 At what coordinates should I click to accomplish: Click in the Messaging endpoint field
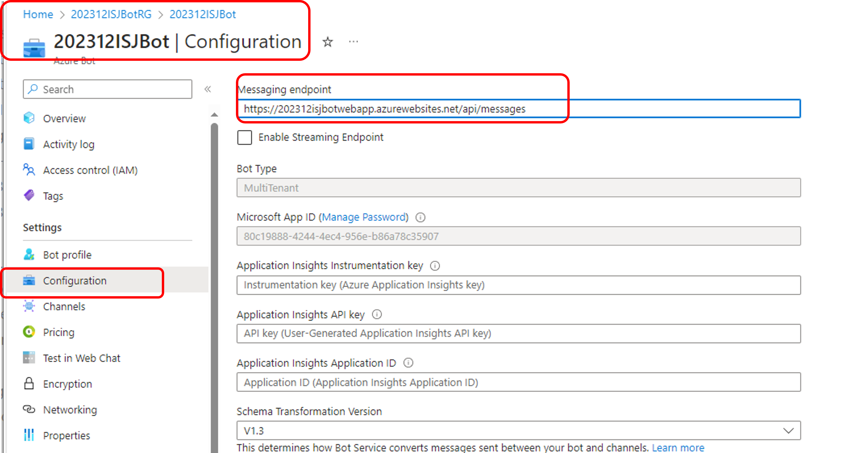[x=519, y=109]
